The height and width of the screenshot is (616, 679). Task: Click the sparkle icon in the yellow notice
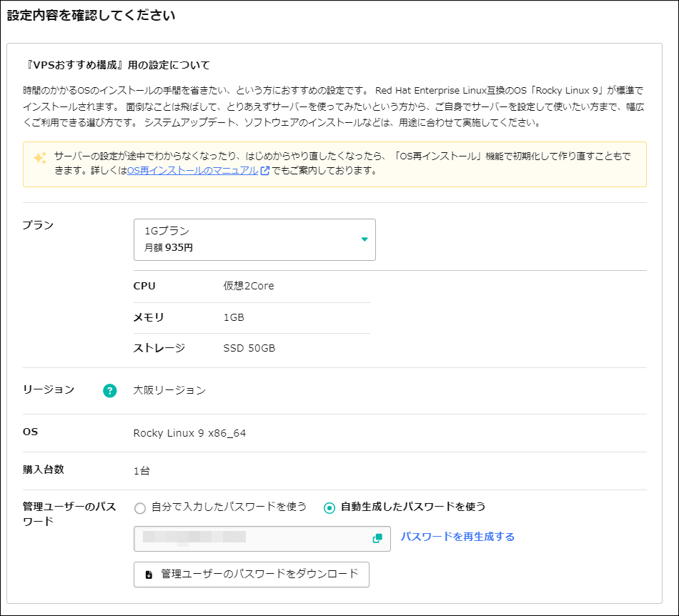40,158
